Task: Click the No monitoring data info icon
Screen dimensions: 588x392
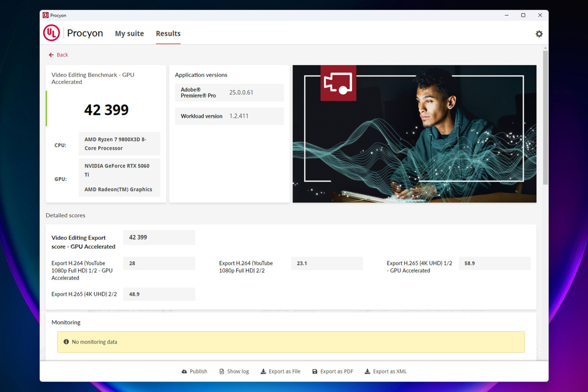Action: tap(66, 342)
